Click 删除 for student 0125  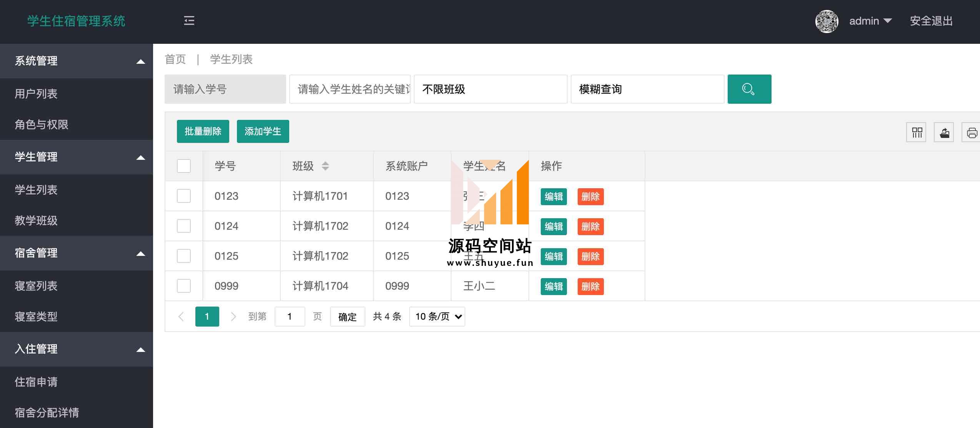[x=591, y=257]
